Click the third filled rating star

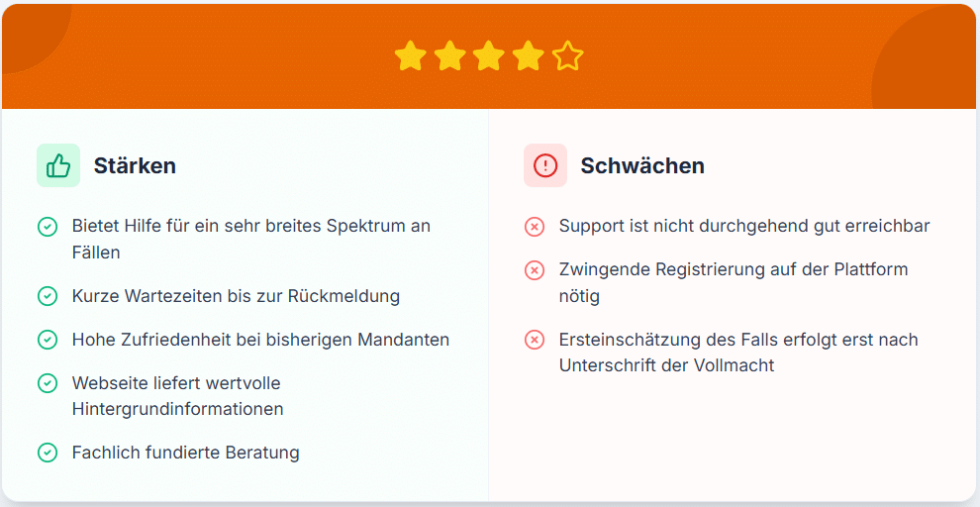[489, 56]
